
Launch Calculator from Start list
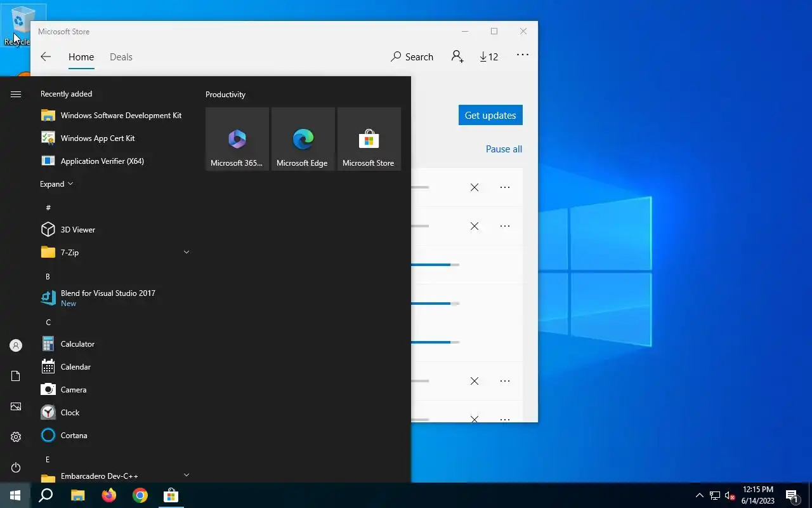114,344
